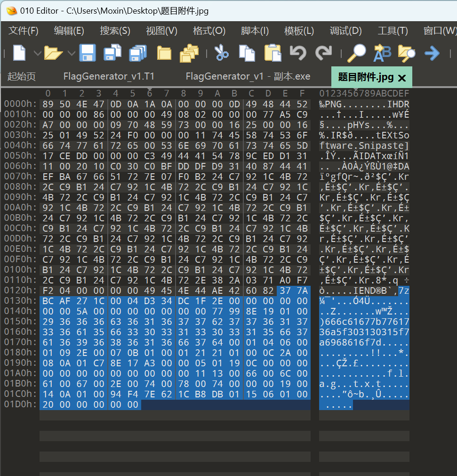Click the Find in Files icon
457x476 pixels.
tap(407, 53)
